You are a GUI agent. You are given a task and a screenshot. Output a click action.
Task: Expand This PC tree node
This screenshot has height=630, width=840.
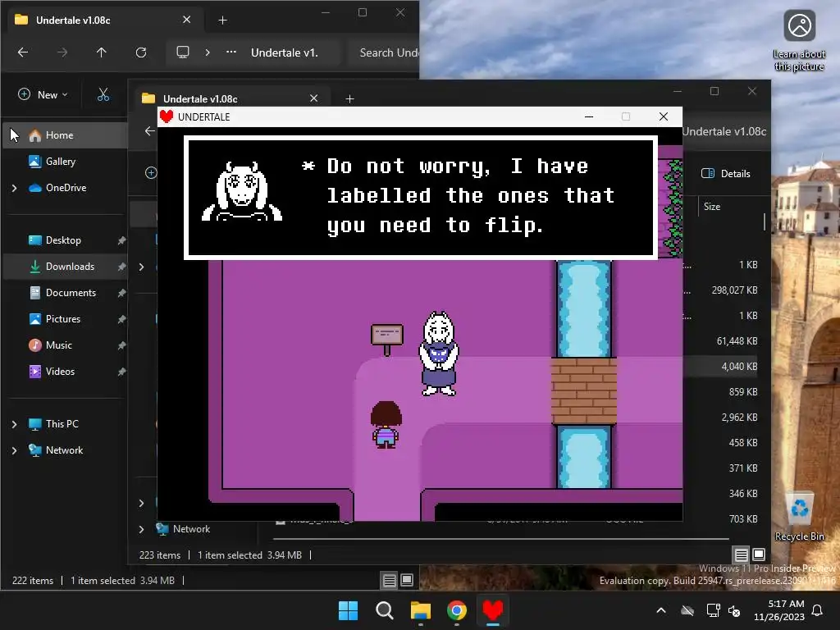coord(15,424)
